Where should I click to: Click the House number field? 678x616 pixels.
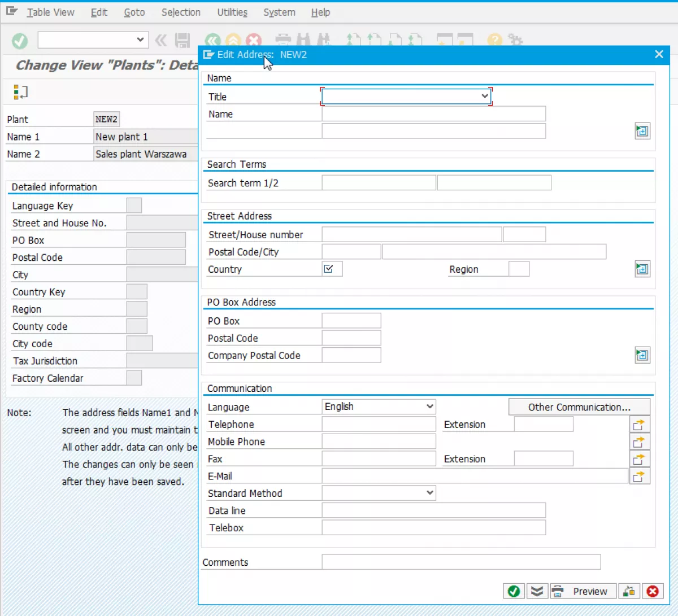524,234
